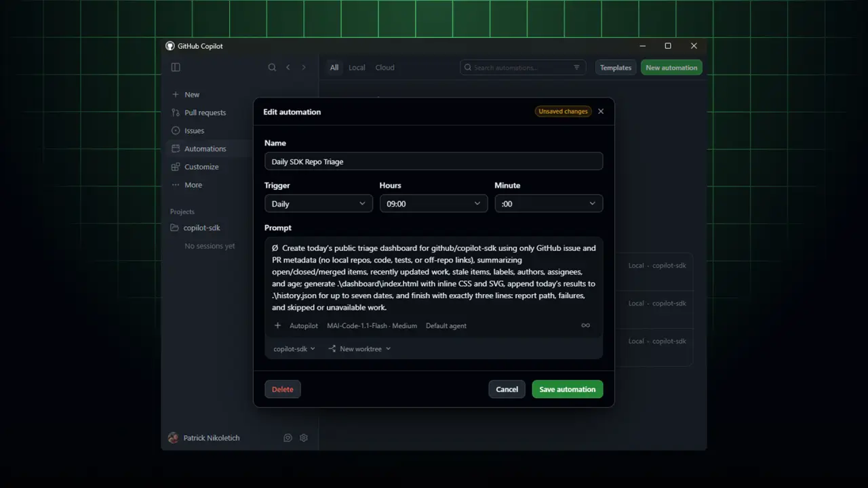Open the New worktree dropdown

point(359,348)
